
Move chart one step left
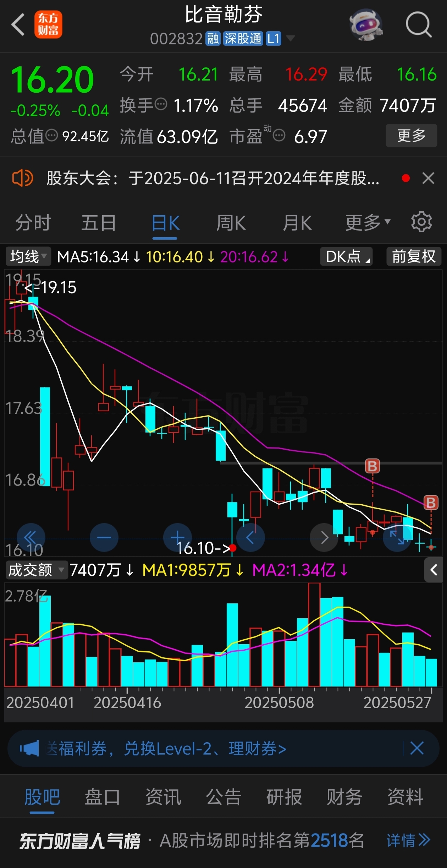pyautogui.click(x=250, y=537)
